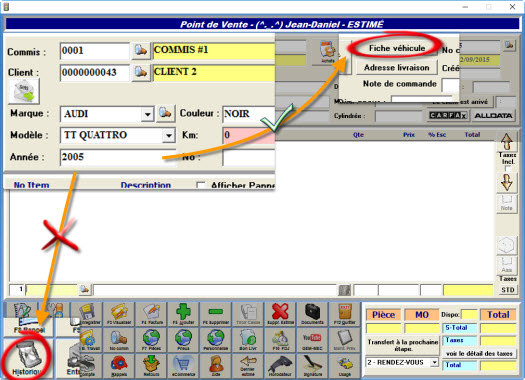
Task: Click the CARFAX button
Action: coord(448,116)
